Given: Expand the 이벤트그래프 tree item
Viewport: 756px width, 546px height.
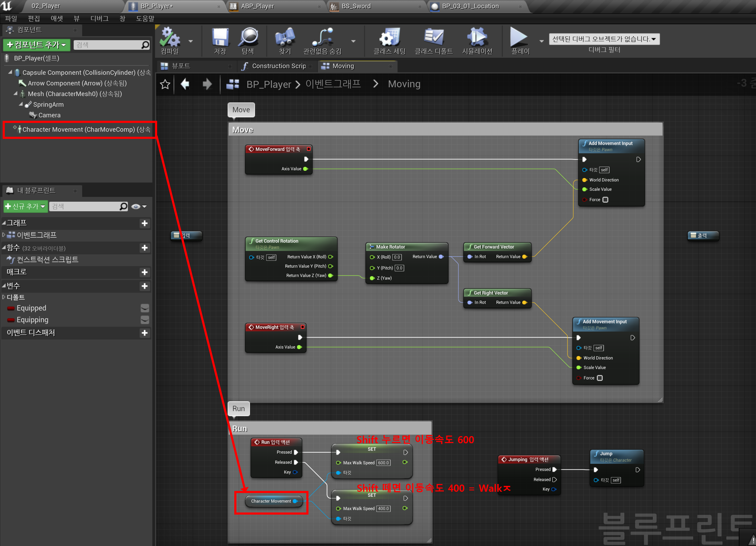Looking at the screenshot, I should click(4, 235).
